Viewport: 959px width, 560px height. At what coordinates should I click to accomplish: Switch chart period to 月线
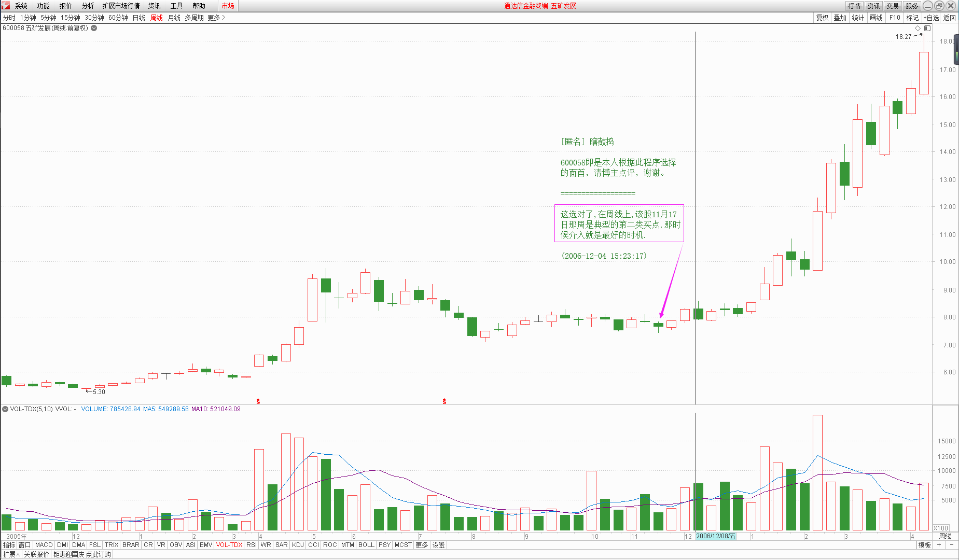[x=174, y=18]
